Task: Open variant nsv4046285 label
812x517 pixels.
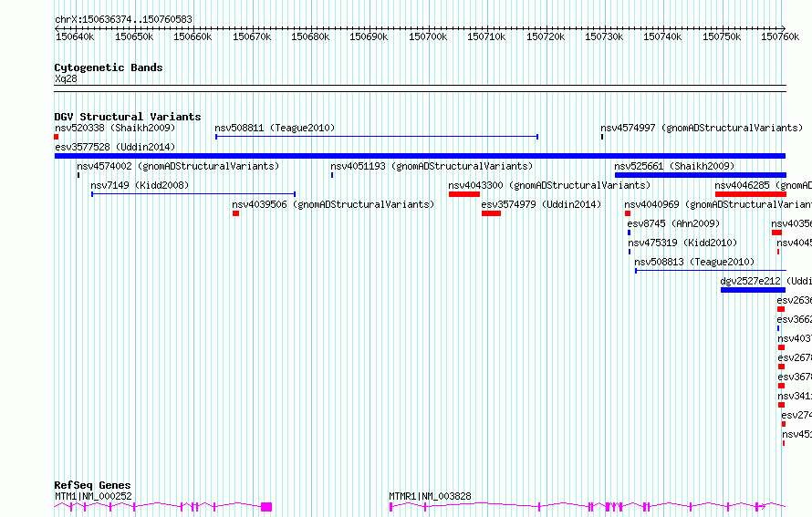Action: (764, 185)
